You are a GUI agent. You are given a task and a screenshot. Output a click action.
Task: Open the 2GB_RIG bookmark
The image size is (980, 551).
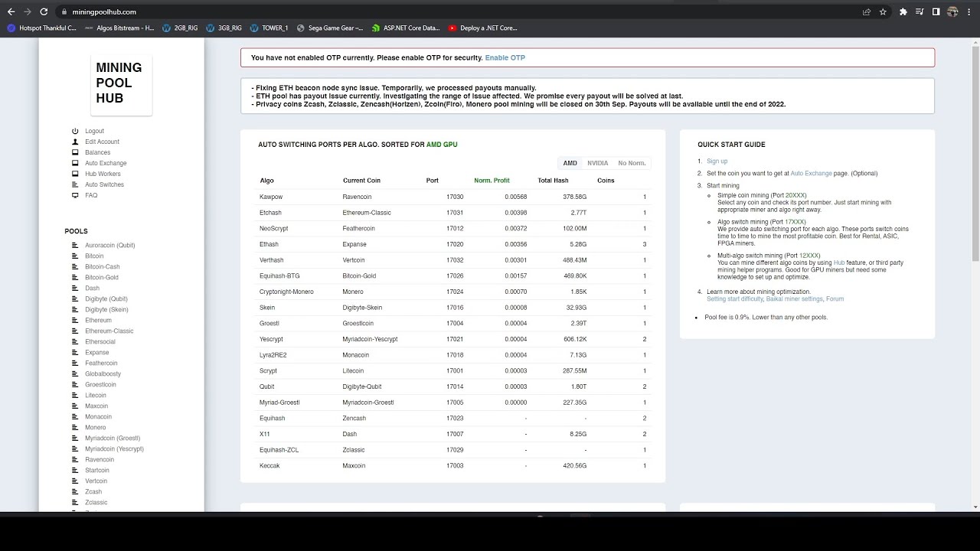180,28
